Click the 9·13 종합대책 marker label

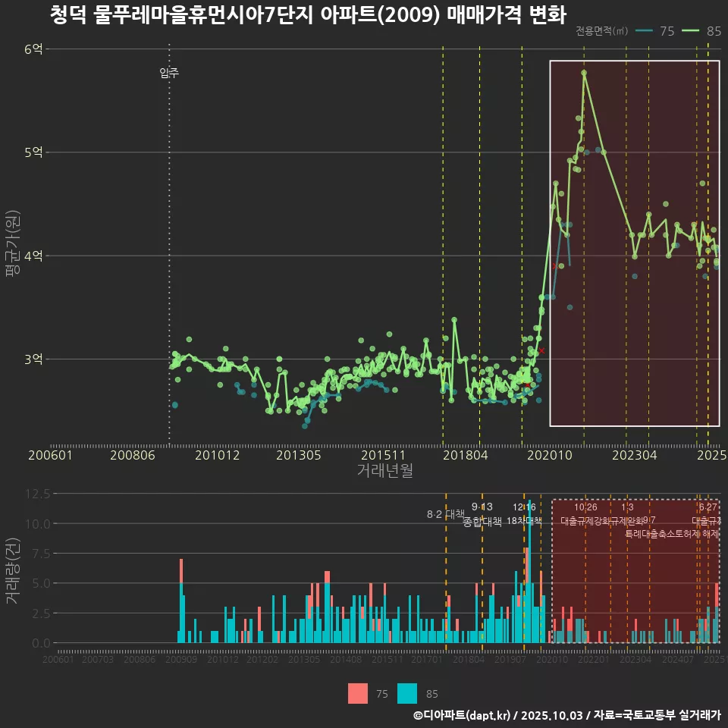point(482,514)
